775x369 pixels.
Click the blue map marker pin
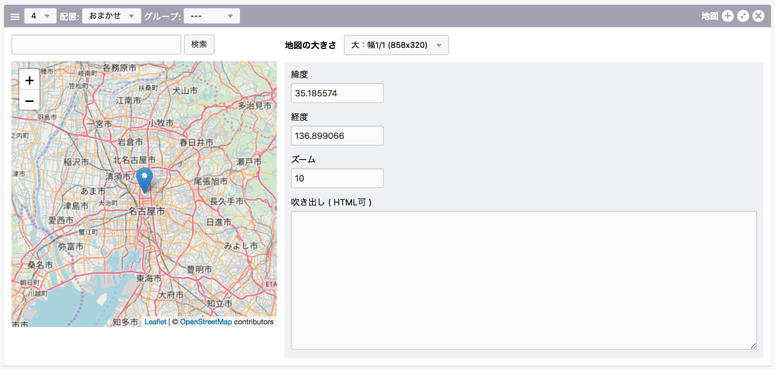tap(144, 180)
